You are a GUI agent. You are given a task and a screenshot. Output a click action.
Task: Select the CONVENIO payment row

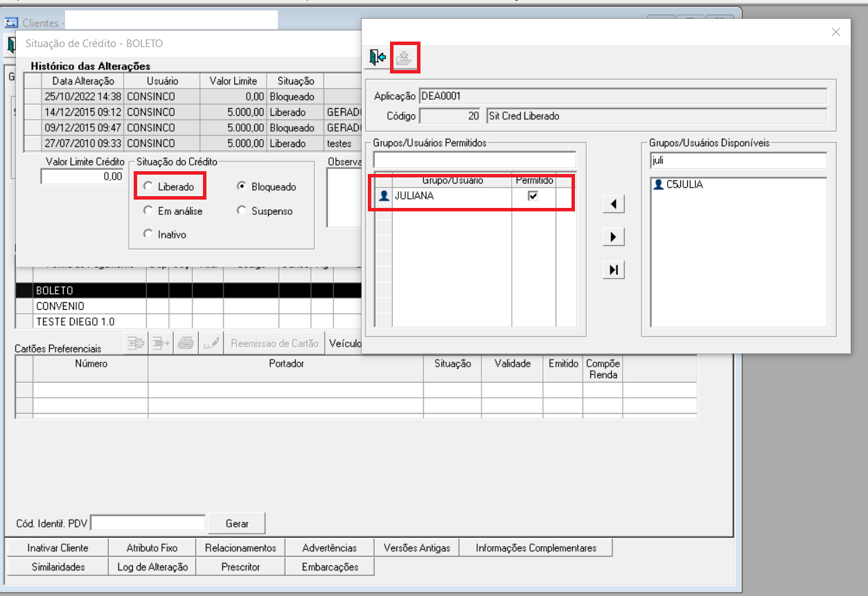click(x=188, y=306)
